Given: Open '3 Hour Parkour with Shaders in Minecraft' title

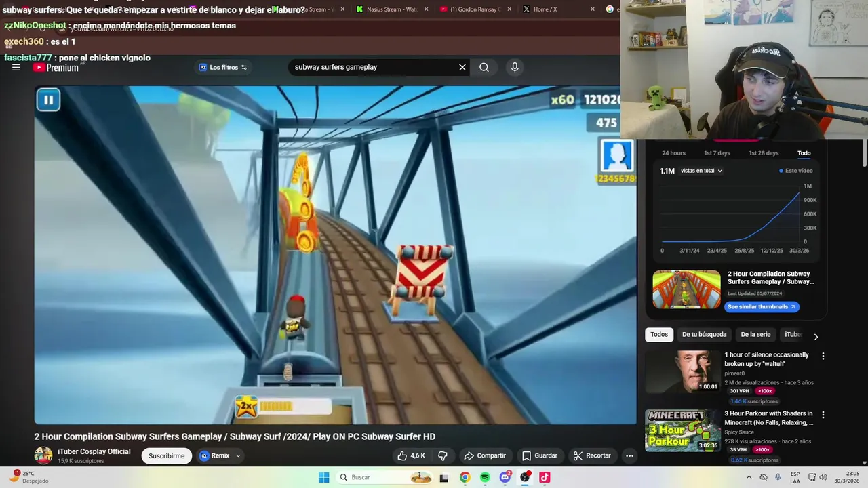Looking at the screenshot, I should [768, 418].
